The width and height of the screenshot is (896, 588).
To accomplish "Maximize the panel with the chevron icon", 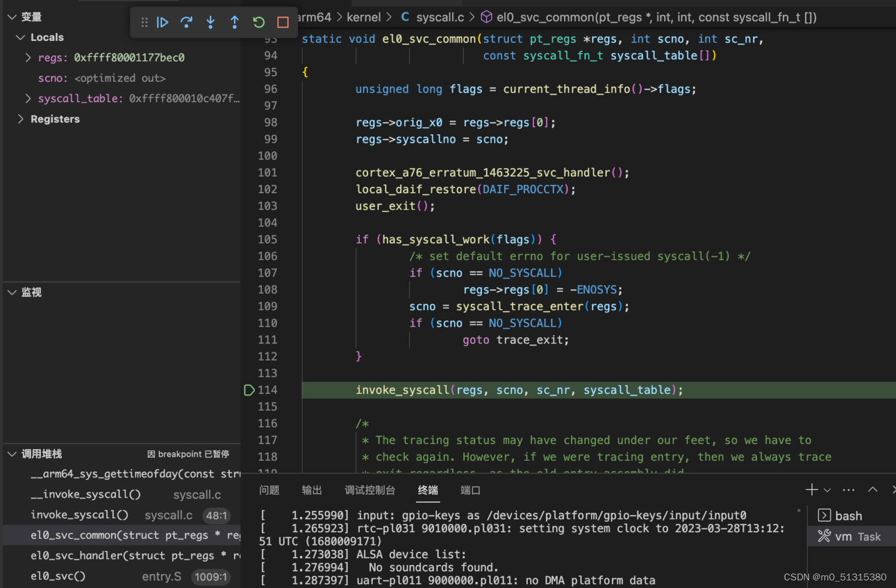I will [873, 490].
